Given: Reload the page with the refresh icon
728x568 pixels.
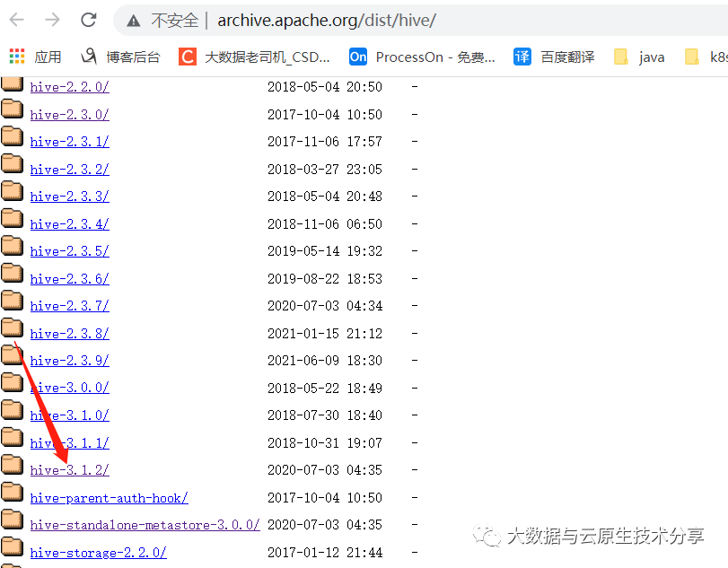Looking at the screenshot, I should pos(88,20).
